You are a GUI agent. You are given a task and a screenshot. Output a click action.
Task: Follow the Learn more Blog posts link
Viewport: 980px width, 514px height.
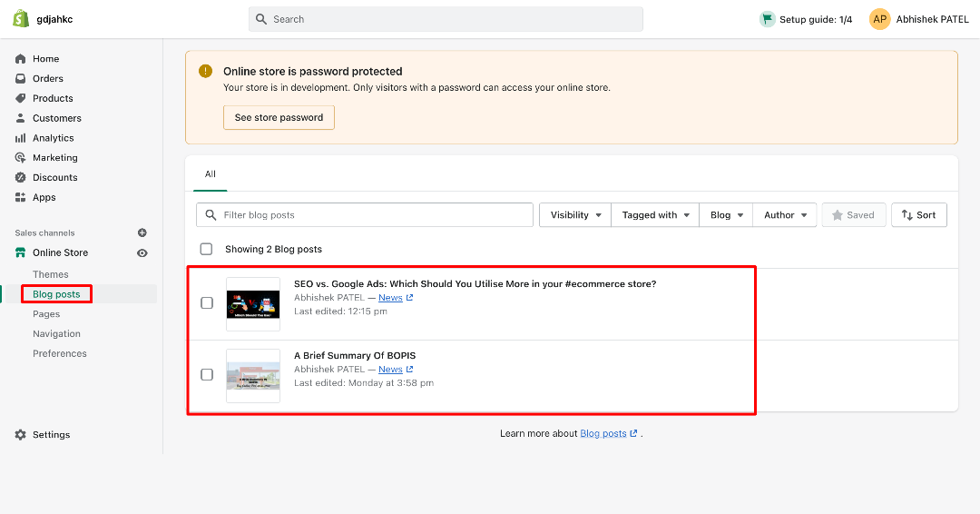[x=603, y=433]
